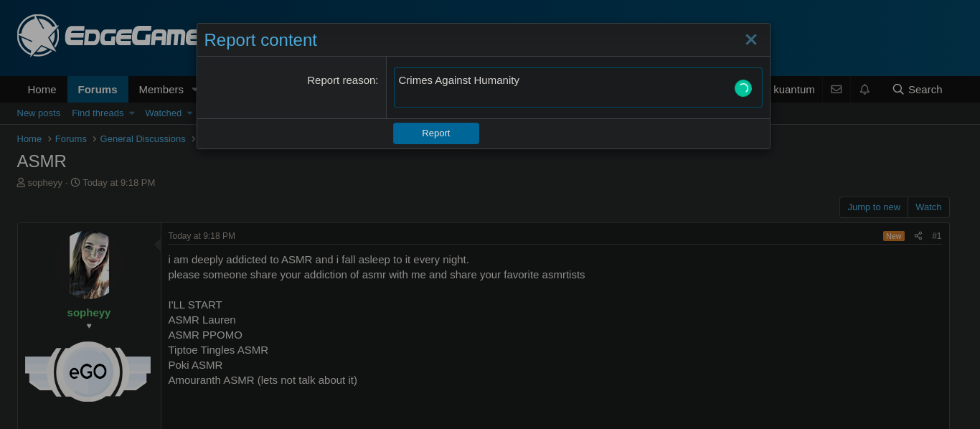Open the post timestamp permalink
Screen dimensions: 980x429
coord(202,236)
